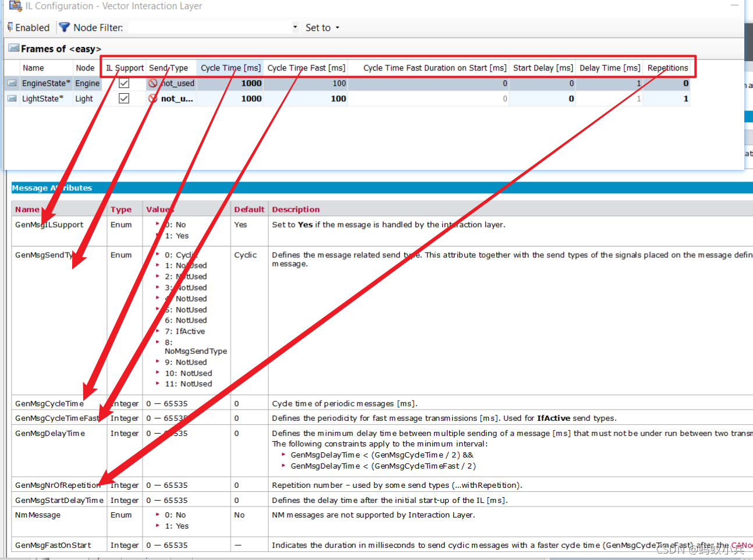Click the LightState frame envelope icon
Screen dimensions: 753x560
pyautogui.click(x=12, y=98)
